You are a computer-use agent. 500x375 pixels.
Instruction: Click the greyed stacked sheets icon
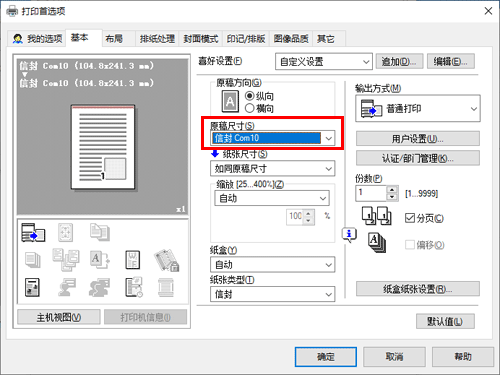pyautogui.click(x=33, y=260)
